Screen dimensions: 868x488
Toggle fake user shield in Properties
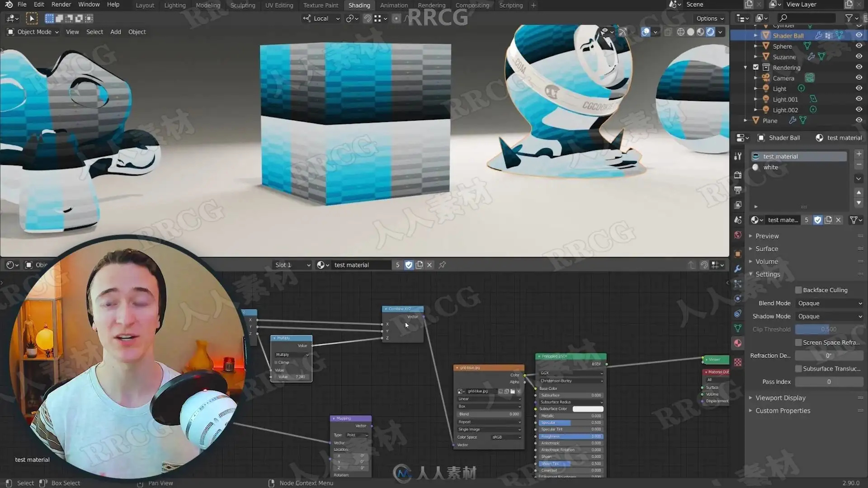click(x=817, y=220)
